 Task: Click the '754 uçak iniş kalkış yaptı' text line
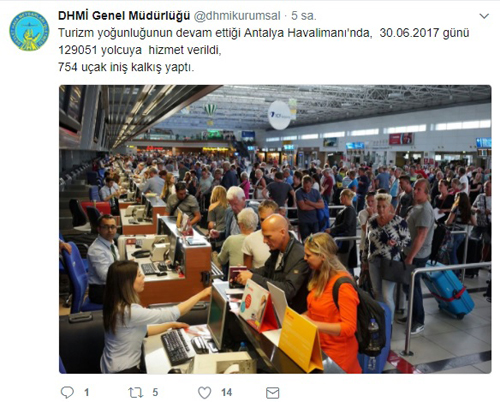pos(126,67)
